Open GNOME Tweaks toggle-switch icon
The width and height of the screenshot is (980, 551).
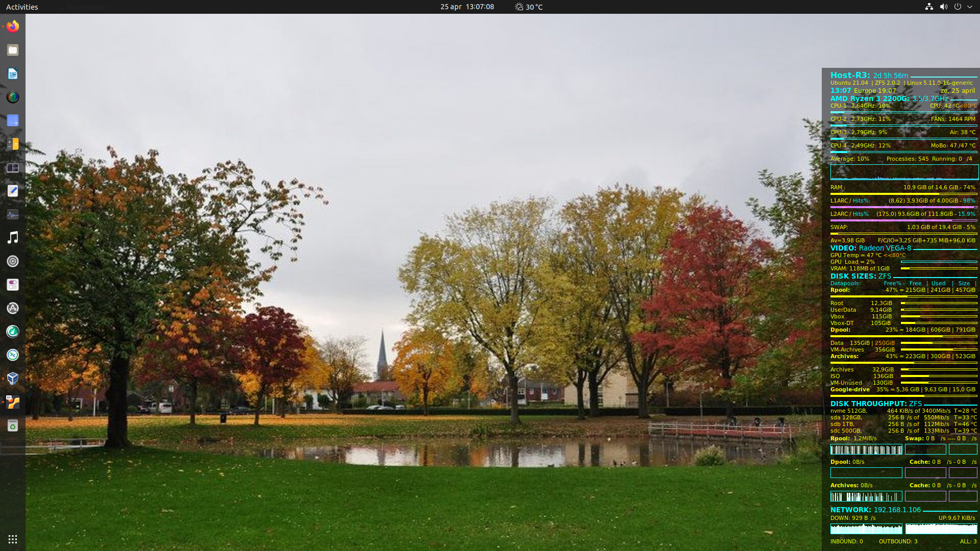coord(13,285)
